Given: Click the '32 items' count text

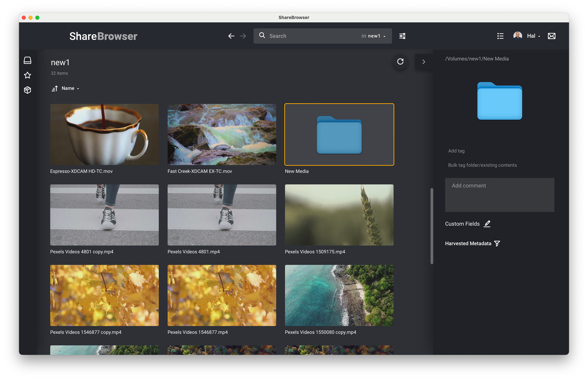Looking at the screenshot, I should pos(59,73).
